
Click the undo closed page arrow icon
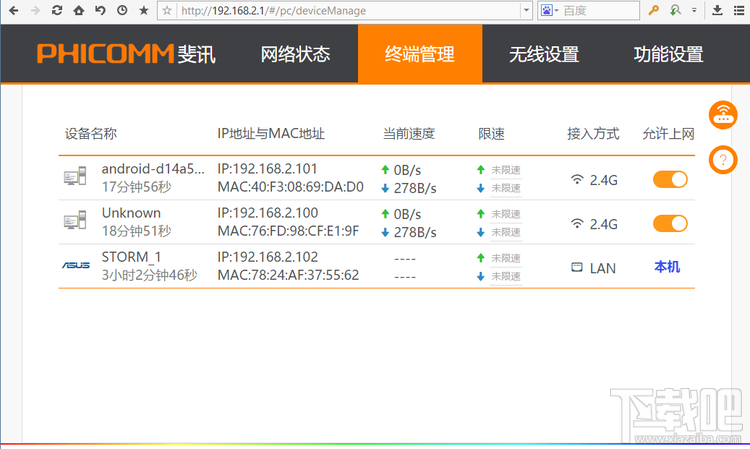coord(100,10)
